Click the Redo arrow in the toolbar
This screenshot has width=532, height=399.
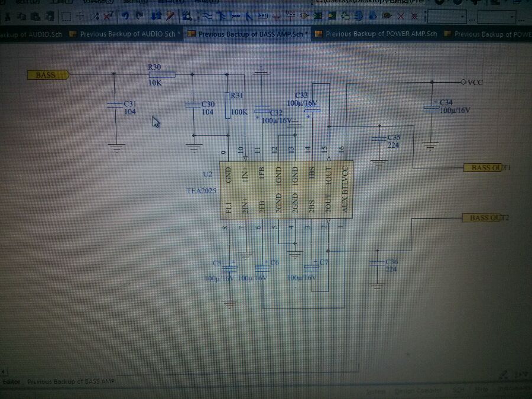(x=139, y=15)
